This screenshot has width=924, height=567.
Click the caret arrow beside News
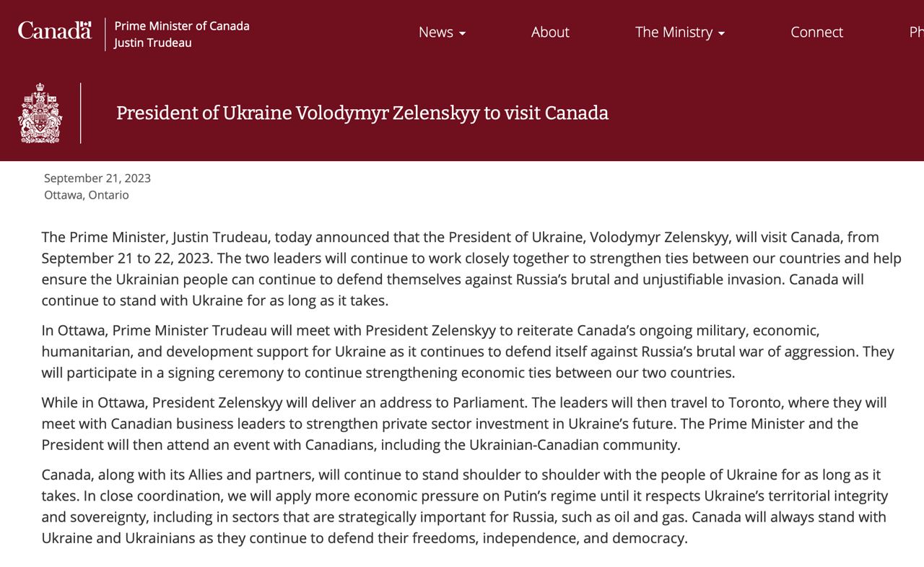click(x=462, y=33)
